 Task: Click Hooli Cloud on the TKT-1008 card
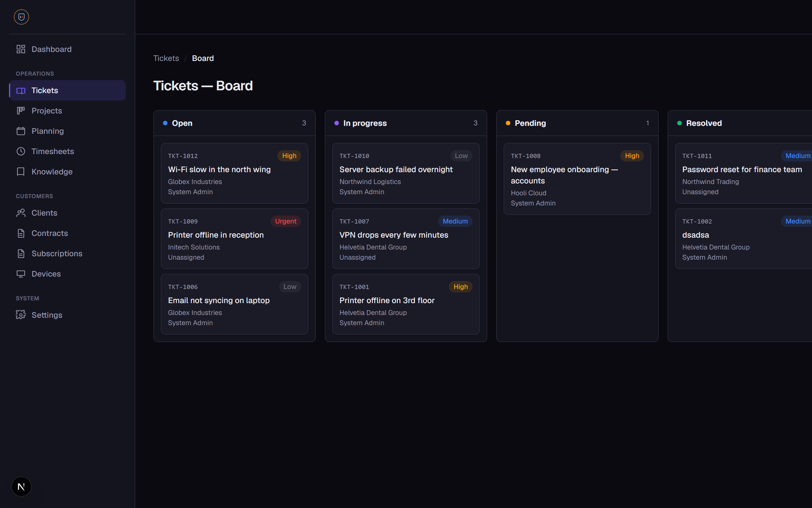528,193
